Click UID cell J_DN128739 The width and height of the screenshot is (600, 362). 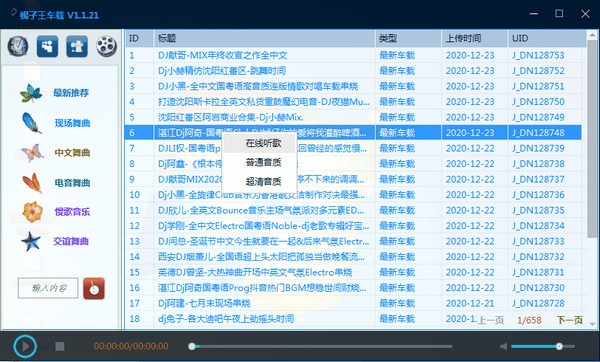click(538, 148)
